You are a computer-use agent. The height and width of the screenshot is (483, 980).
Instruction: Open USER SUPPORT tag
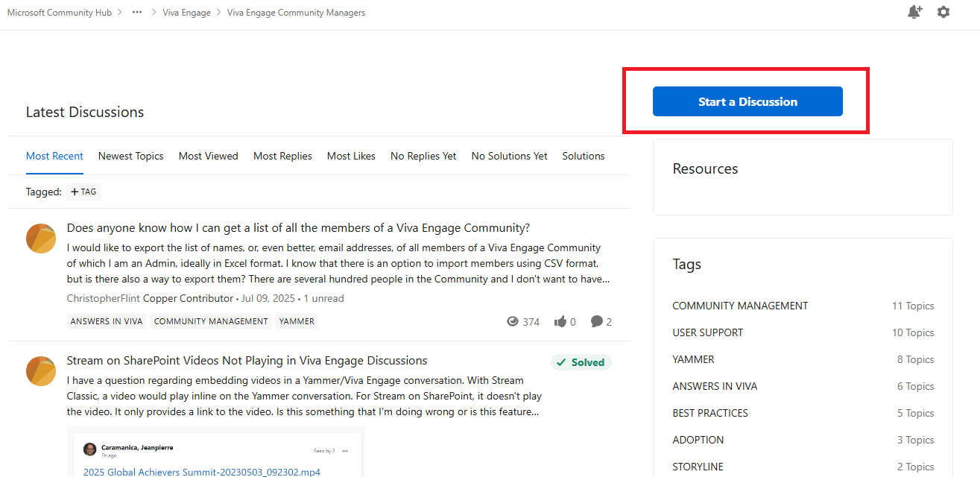click(x=708, y=332)
